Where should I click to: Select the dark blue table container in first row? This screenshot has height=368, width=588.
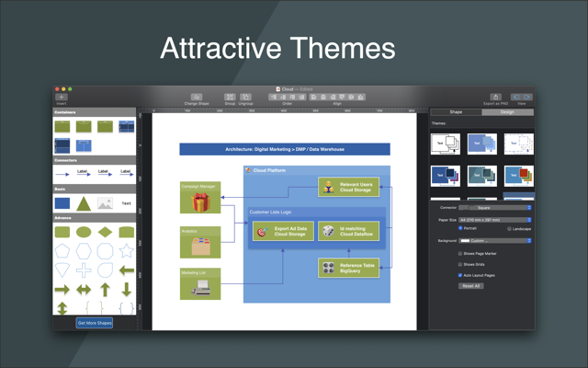[127, 127]
